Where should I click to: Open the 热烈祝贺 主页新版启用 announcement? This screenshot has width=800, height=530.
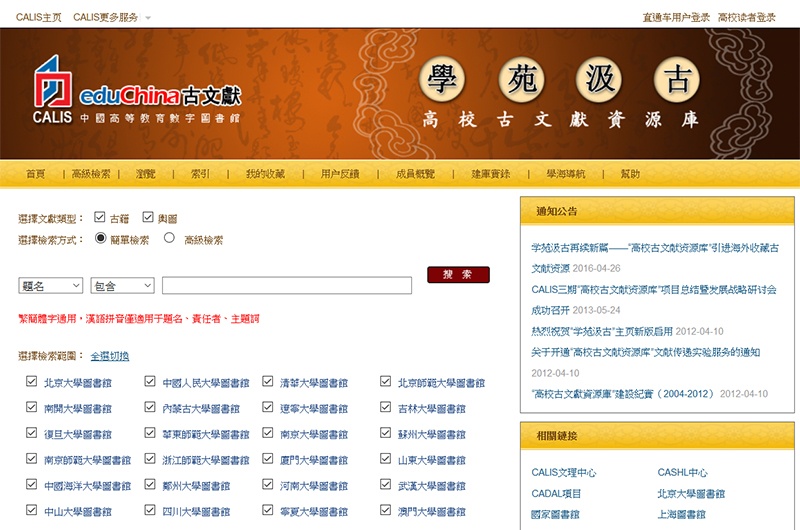(602, 332)
